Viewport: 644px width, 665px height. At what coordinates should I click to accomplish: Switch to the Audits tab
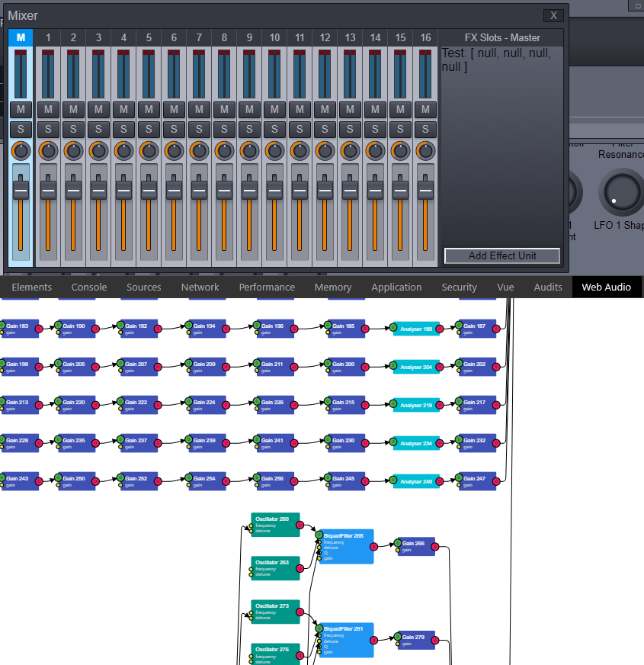[x=548, y=287]
